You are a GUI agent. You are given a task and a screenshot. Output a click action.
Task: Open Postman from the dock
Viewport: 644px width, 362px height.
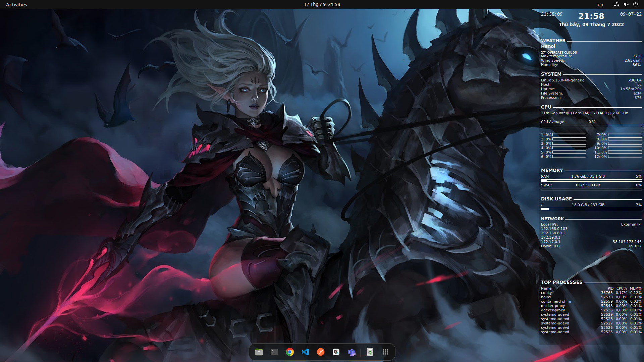pos(321,352)
